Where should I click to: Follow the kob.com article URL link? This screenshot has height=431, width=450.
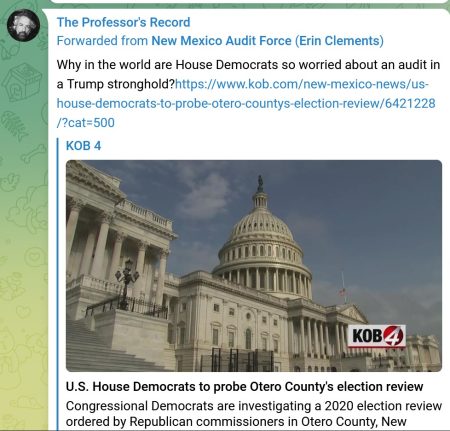pos(246,103)
